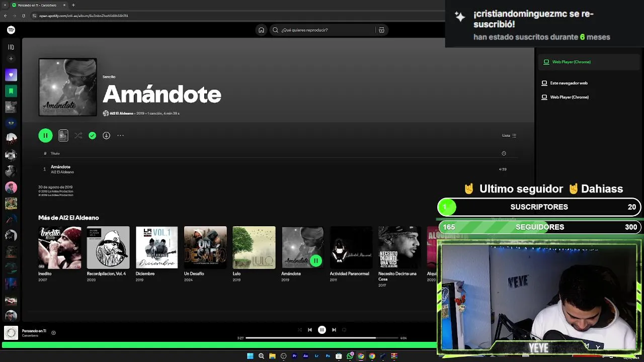The image size is (644, 362).
Task: Select 'Este navegador web' device
Action: (565, 83)
